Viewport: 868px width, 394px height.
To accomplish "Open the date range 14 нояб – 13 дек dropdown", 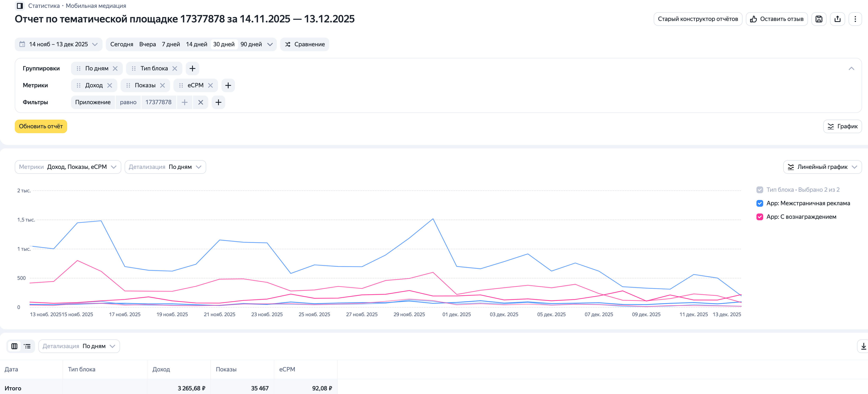I will [x=58, y=44].
